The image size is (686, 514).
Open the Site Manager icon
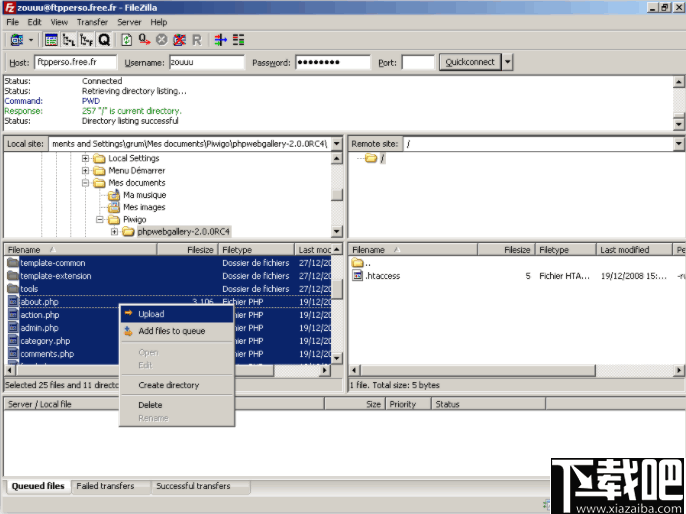click(x=16, y=40)
